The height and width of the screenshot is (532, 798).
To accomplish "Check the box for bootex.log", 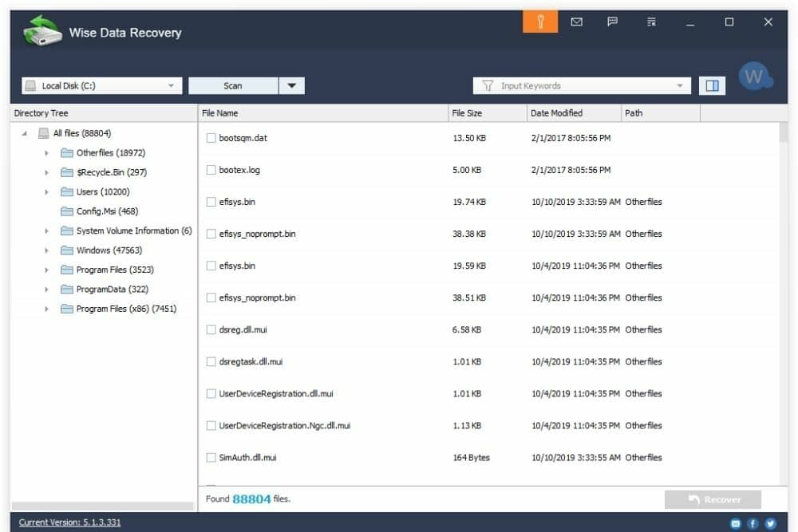I will click(x=211, y=170).
